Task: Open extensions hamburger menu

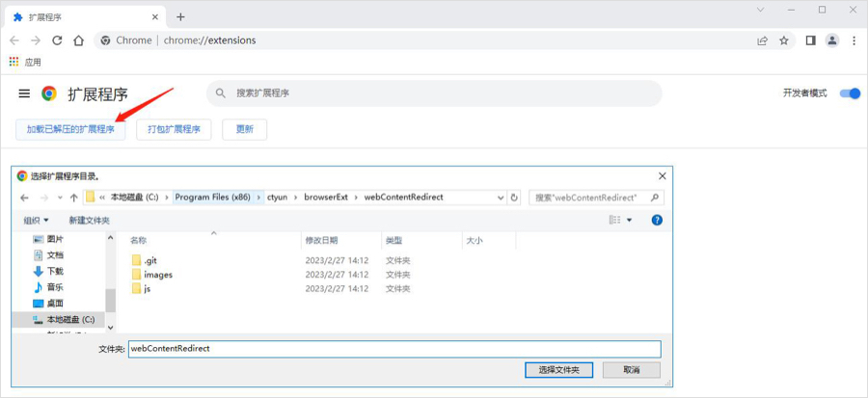Action: (24, 94)
